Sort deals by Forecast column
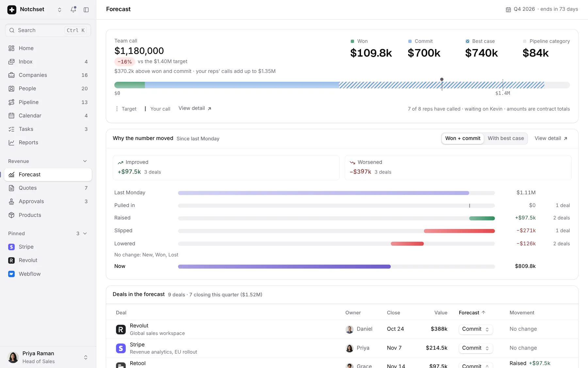The image size is (588, 368). click(x=472, y=313)
